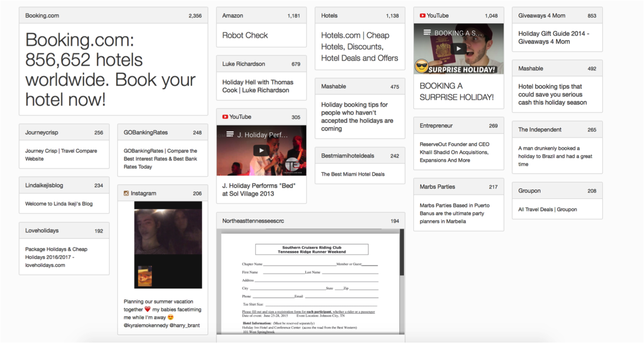The image size is (644, 343).
Task: Open All Travel Deals Groupon link
Action: click(x=548, y=209)
